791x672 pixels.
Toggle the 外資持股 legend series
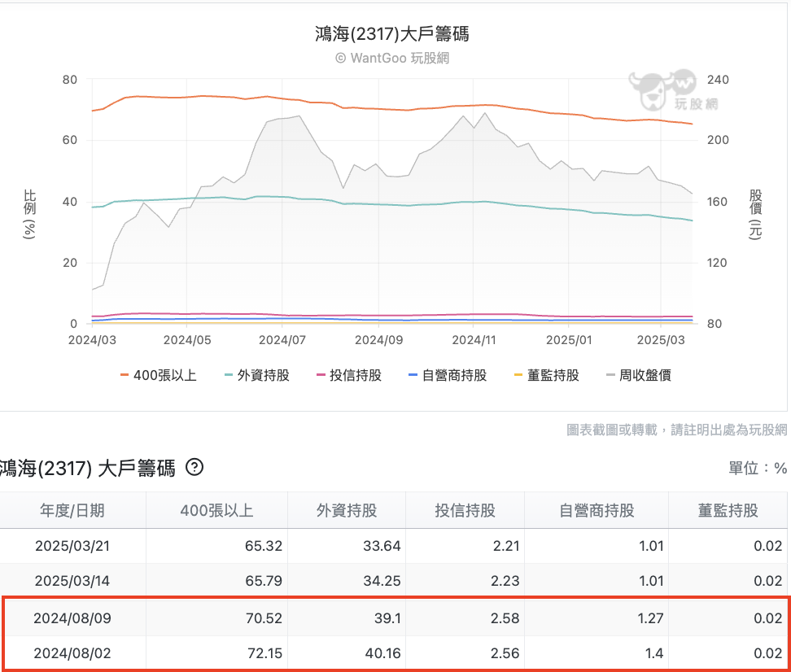pyautogui.click(x=257, y=375)
